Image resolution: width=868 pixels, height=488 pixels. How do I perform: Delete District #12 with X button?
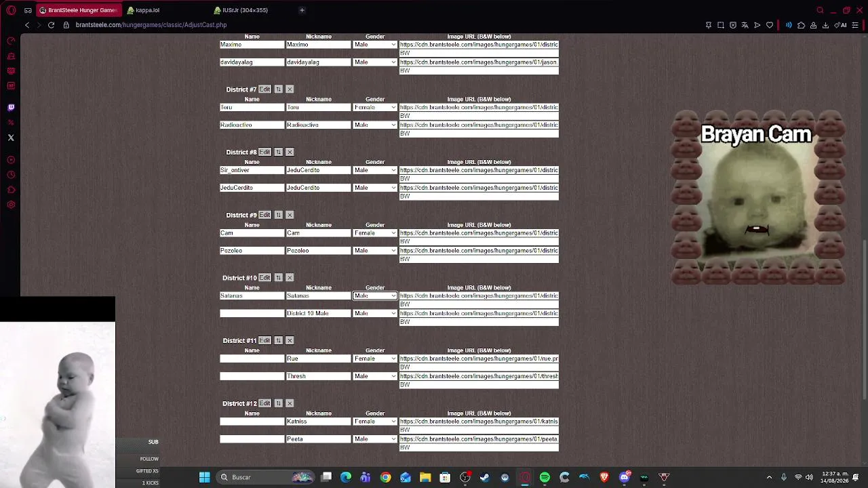[290, 403]
